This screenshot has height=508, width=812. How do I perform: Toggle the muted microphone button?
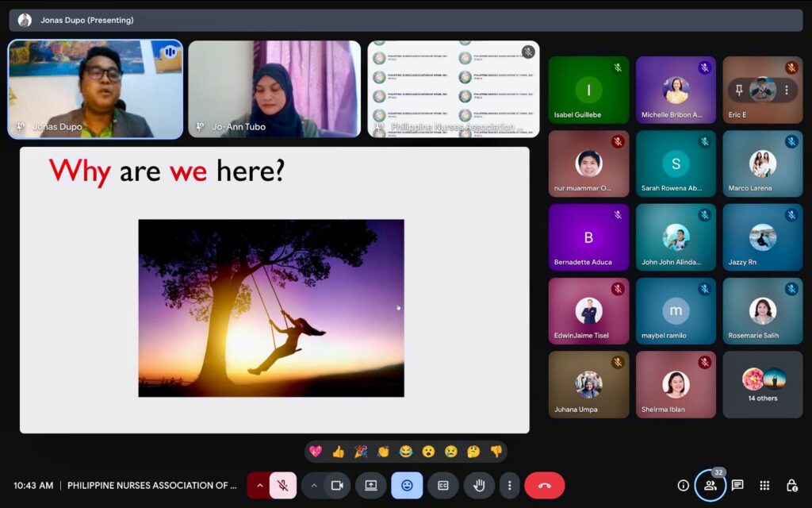point(282,485)
